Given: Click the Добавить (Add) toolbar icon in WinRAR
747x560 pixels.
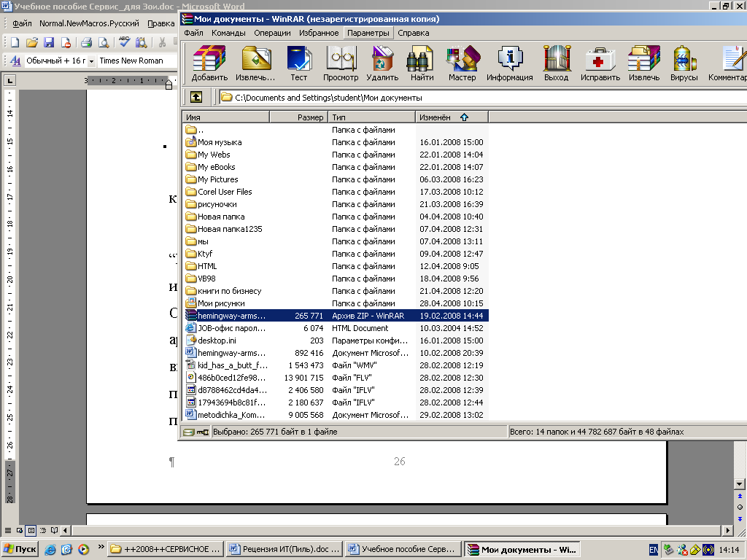Looking at the screenshot, I should coord(209,63).
